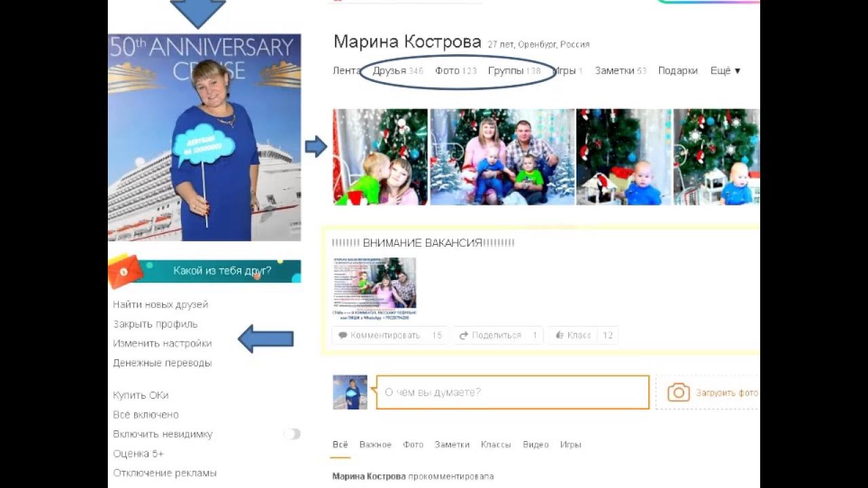Expand the Ещё dropdown menu
868x488 pixels.
[726, 70]
